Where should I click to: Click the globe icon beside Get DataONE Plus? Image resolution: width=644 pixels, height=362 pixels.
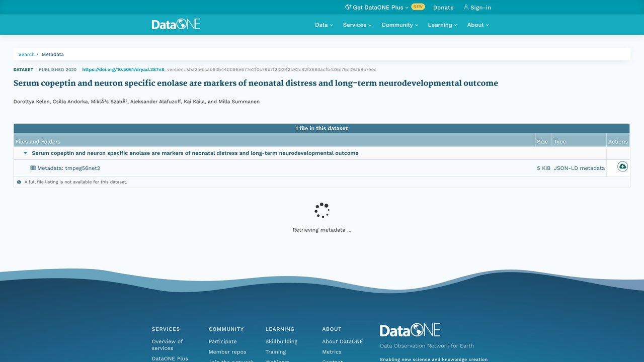348,7
